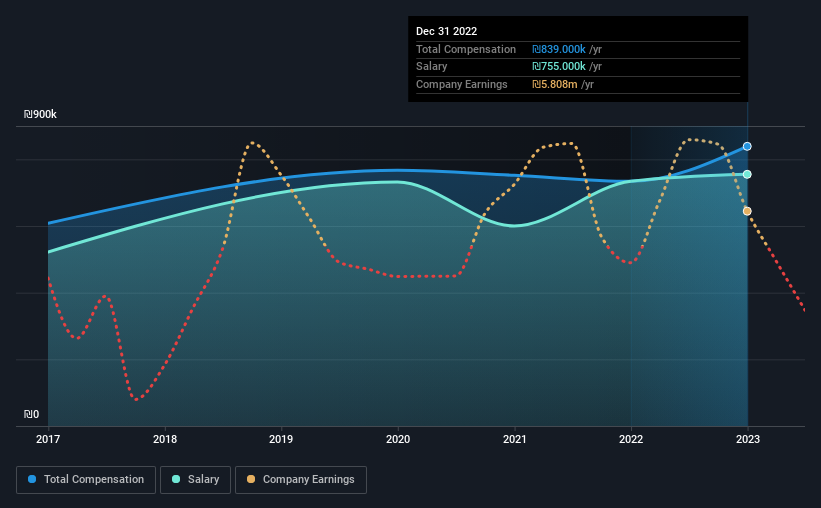Click the blue Total Compensation data point marker
This screenshot has width=821, height=508.
click(x=747, y=147)
